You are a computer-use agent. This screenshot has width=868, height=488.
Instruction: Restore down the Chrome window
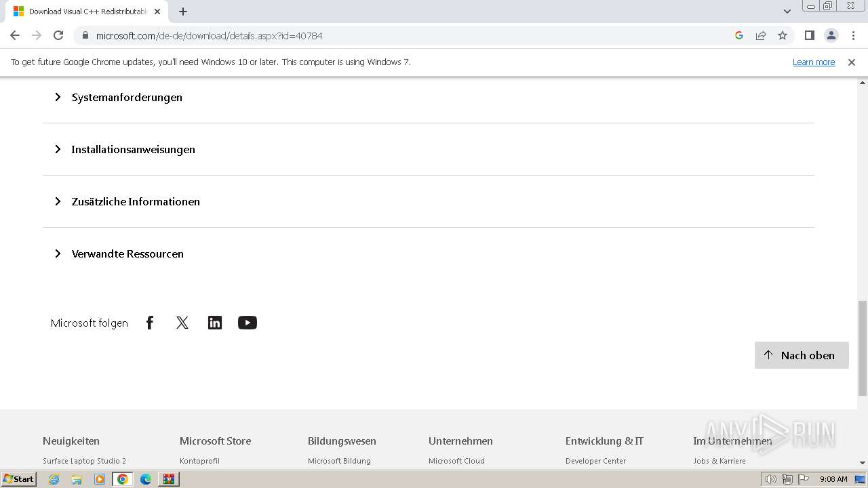tap(827, 6)
